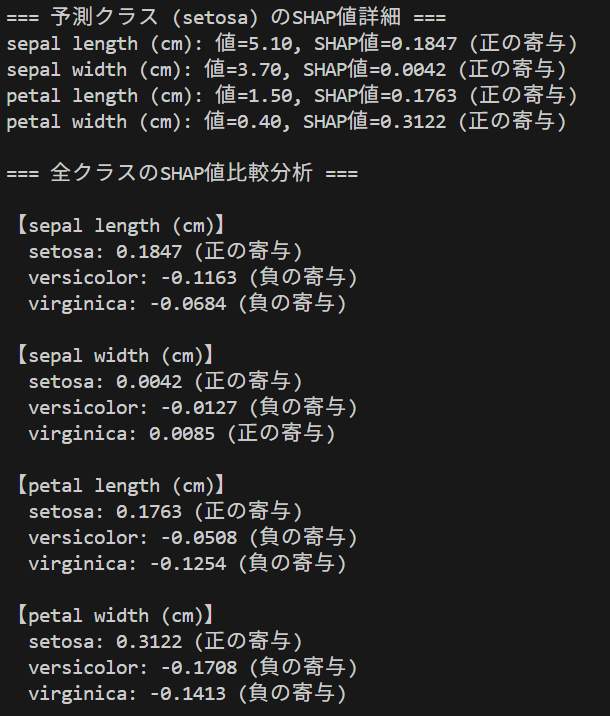Click the 全クラスのSHAP値比較分析 heading
This screenshot has width=610, height=716.
click(x=182, y=174)
